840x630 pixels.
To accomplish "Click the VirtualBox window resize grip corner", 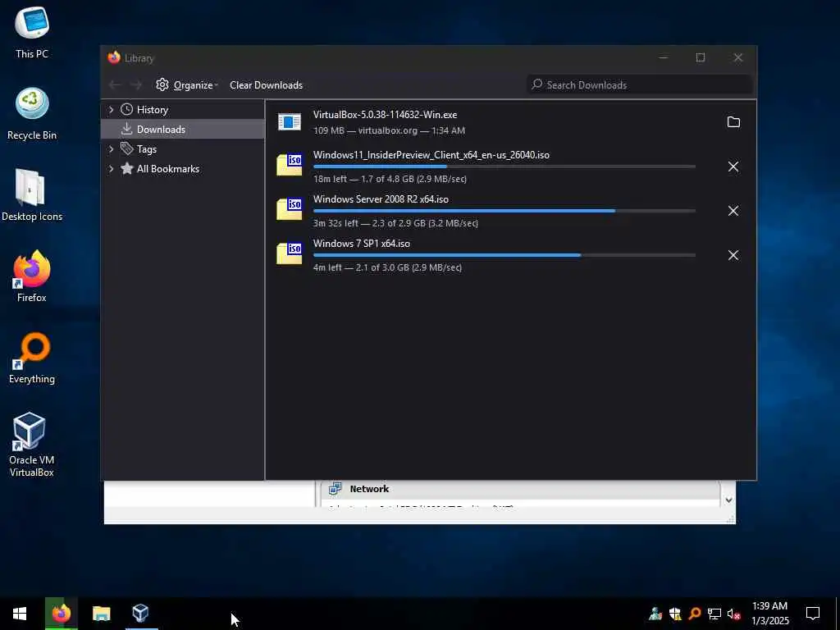I will pos(731,519).
